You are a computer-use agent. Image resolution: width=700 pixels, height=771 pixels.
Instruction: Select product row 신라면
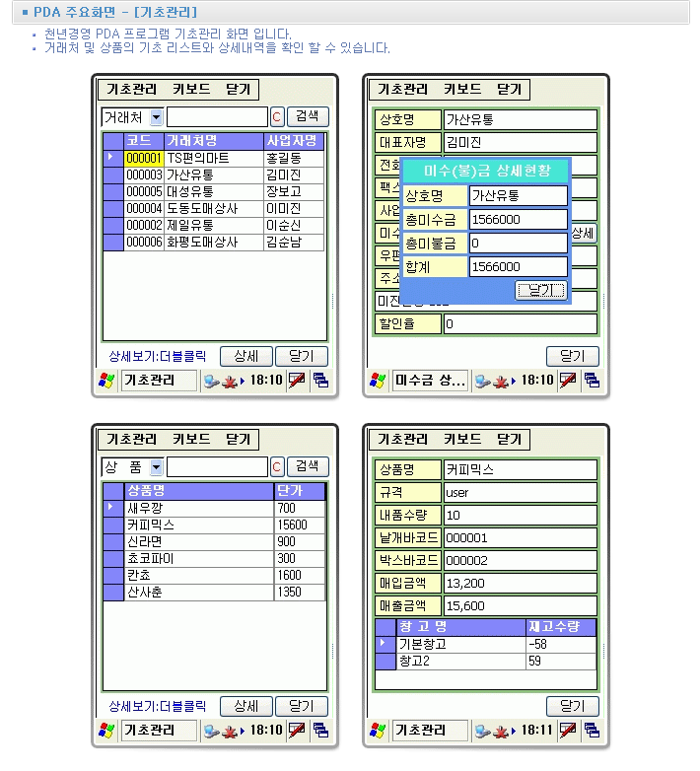click(x=214, y=541)
